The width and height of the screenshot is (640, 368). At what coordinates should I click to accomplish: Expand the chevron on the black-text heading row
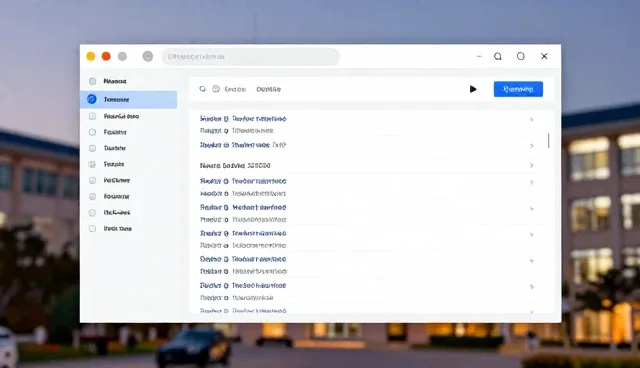pos(531,165)
